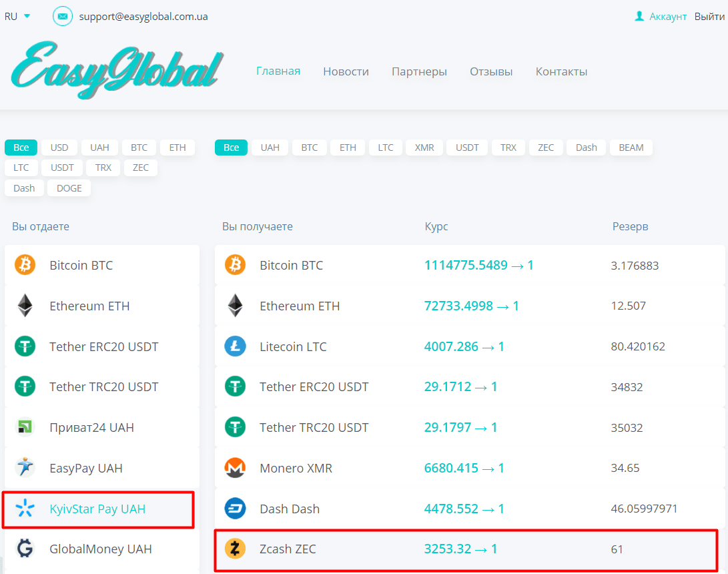
Task: Click the Bitcoin BTC icon in the left column
Action: (25, 264)
